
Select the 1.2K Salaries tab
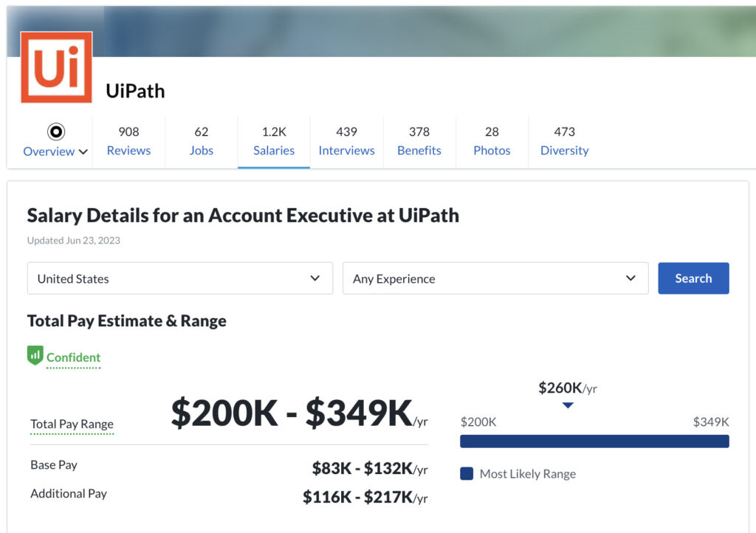(274, 141)
